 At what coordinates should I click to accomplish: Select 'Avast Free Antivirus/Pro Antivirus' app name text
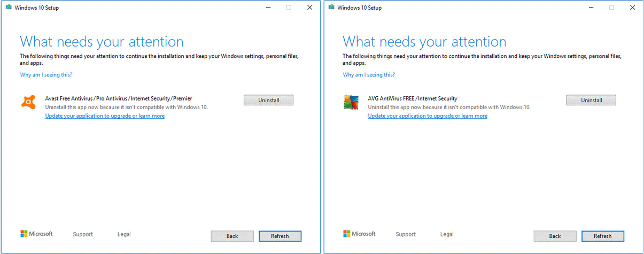pyautogui.click(x=119, y=98)
